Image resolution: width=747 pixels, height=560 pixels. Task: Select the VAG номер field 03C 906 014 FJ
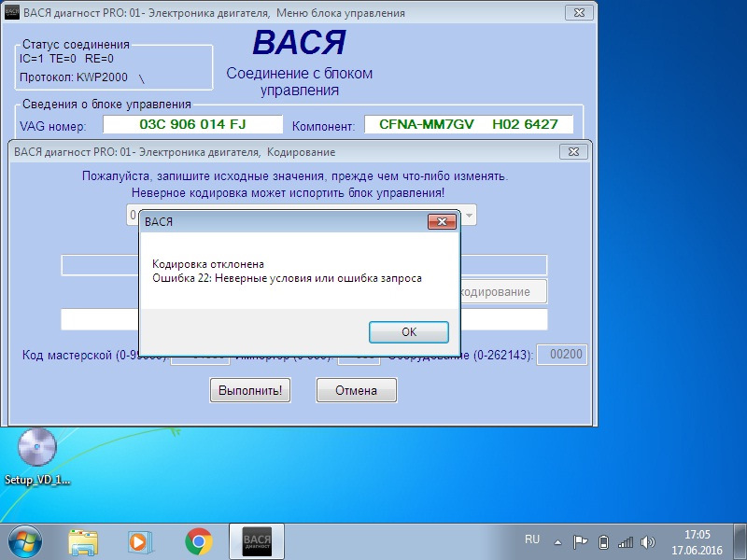(192, 125)
